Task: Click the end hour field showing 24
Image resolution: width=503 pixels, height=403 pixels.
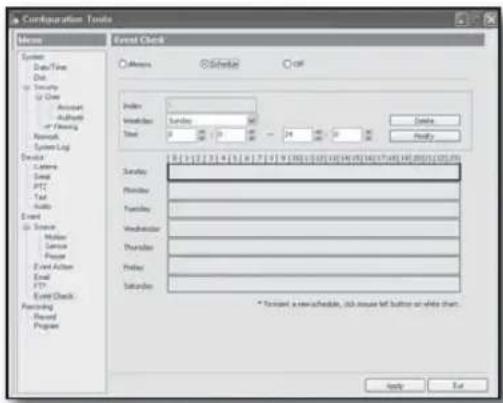Action: point(298,135)
